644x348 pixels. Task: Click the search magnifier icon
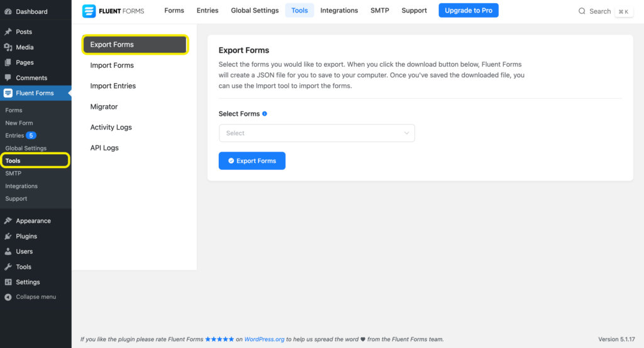[x=582, y=11]
